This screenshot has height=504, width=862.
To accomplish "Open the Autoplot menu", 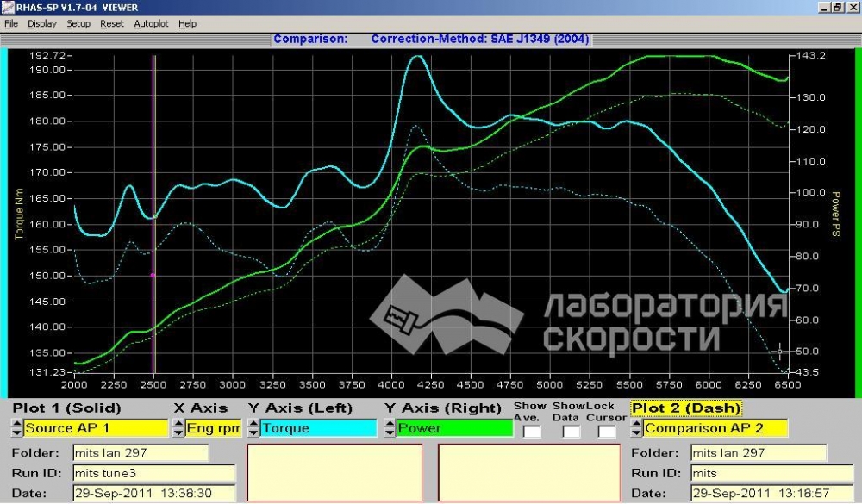I will (152, 24).
